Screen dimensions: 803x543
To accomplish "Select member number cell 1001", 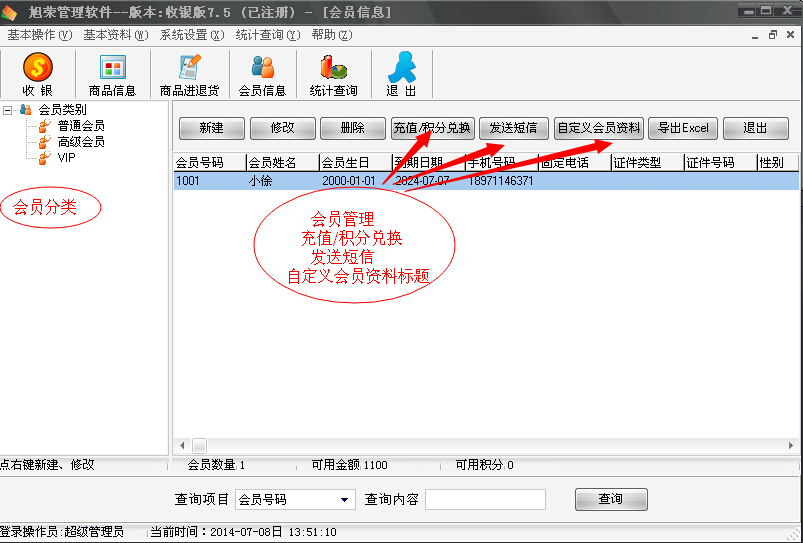I will [188, 181].
